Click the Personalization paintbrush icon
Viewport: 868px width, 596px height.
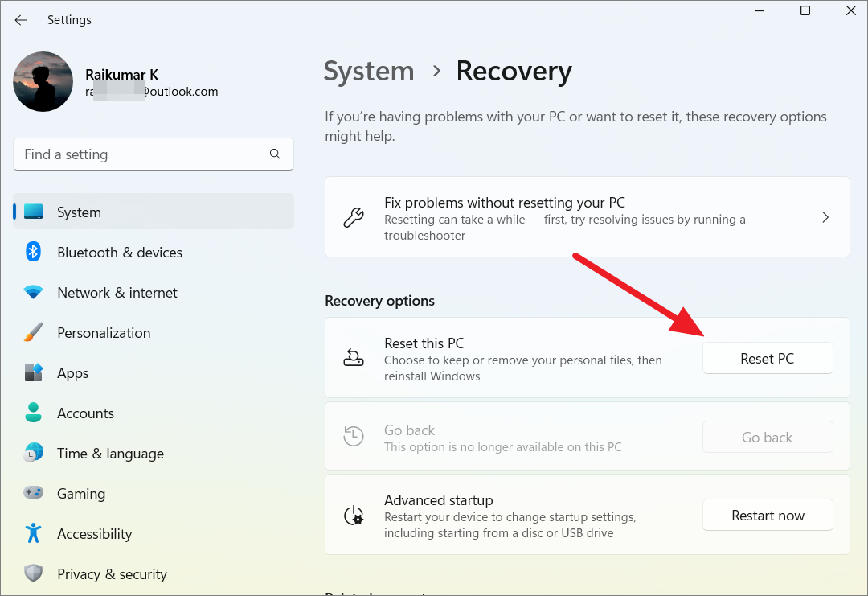click(x=33, y=332)
